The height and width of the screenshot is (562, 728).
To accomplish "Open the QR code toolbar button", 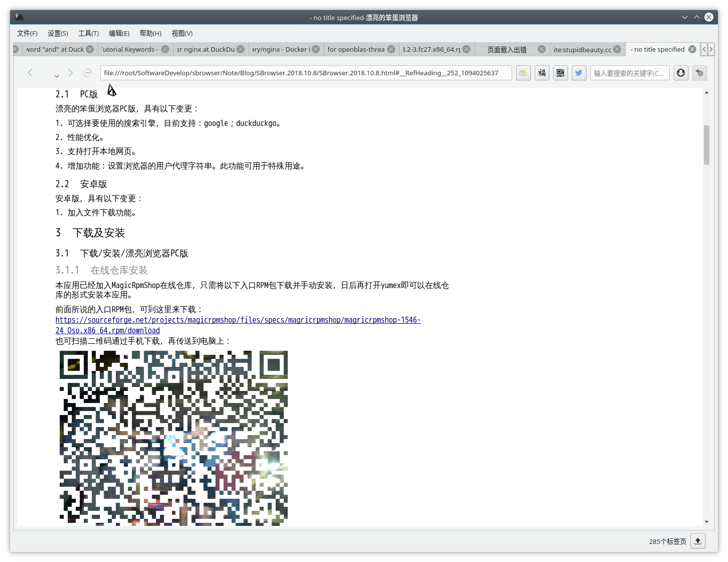I will coord(560,73).
